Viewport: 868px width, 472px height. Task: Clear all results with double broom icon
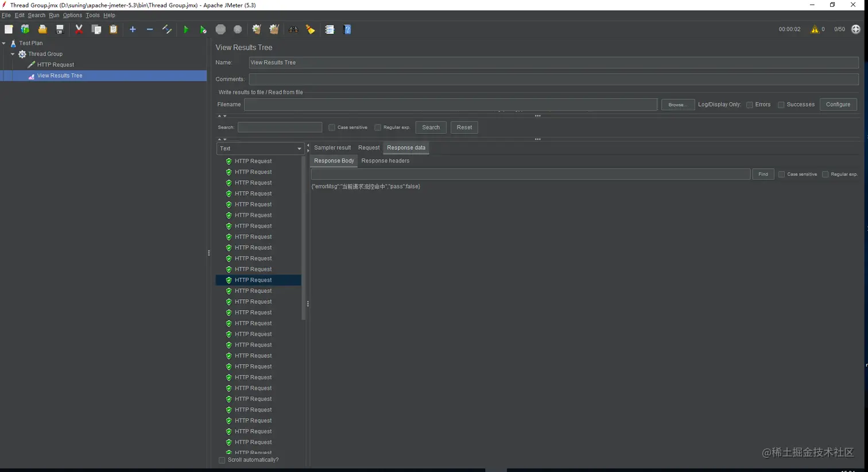pyautogui.click(x=274, y=29)
